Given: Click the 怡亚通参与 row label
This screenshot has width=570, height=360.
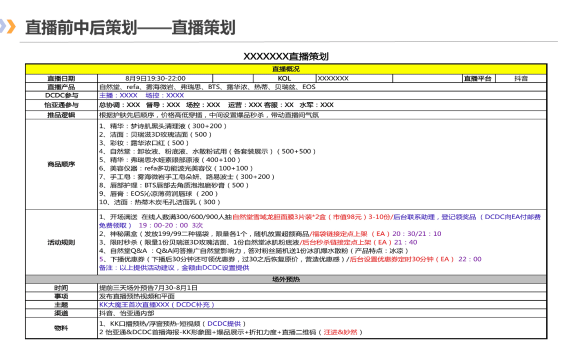Looking at the screenshot, I should (x=61, y=105).
